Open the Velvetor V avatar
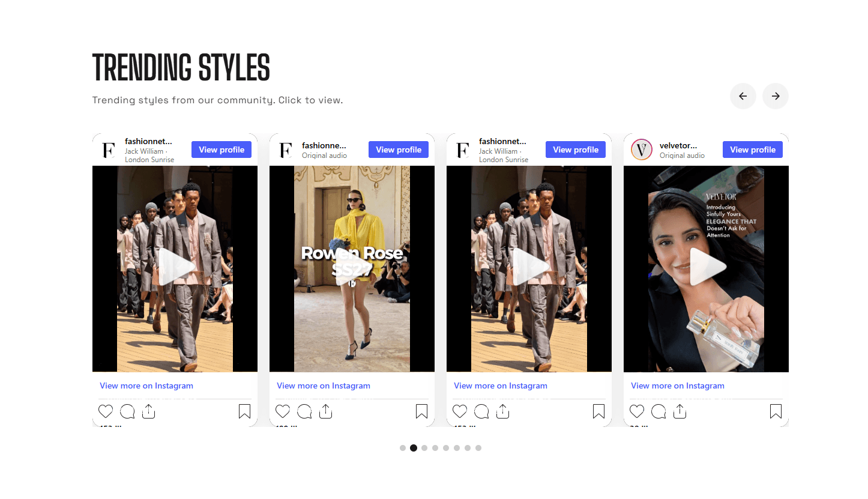868x499 pixels. [x=642, y=150]
